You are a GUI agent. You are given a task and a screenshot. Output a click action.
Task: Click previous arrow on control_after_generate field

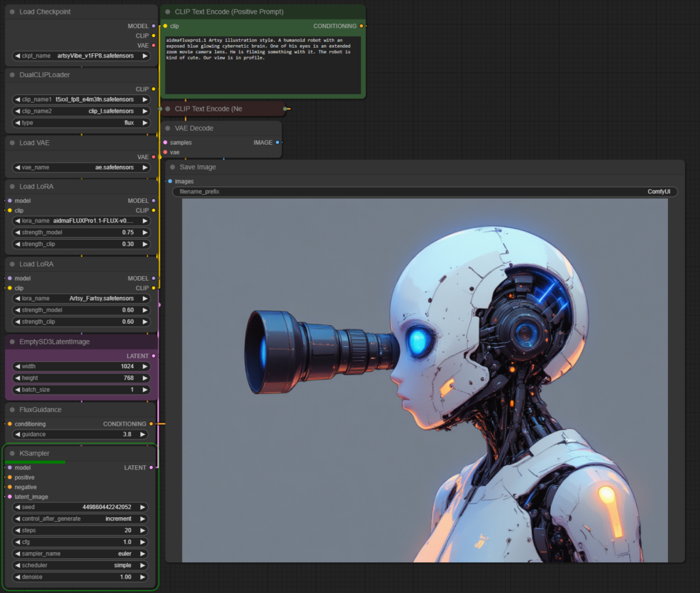(17, 519)
